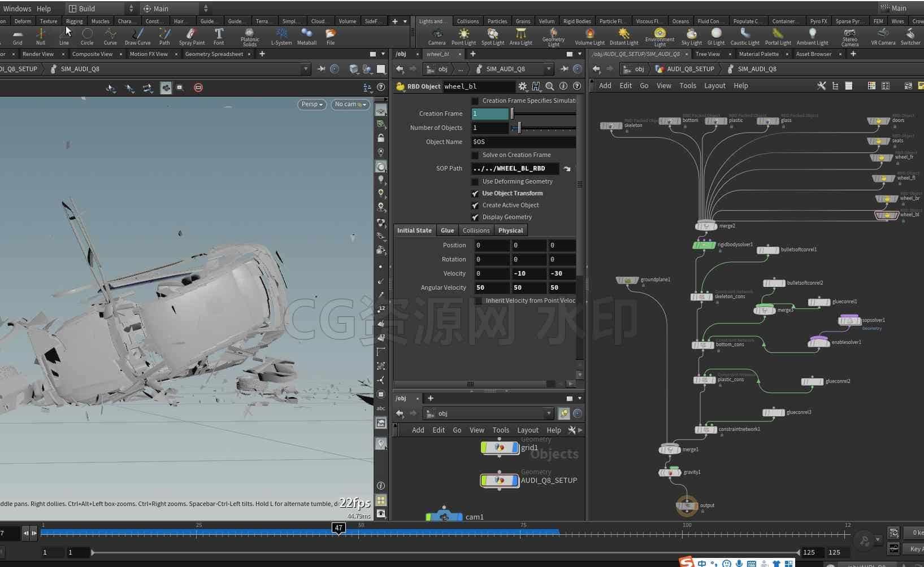Click the timeline frame 47 marker
The width and height of the screenshot is (924, 567).
click(338, 528)
